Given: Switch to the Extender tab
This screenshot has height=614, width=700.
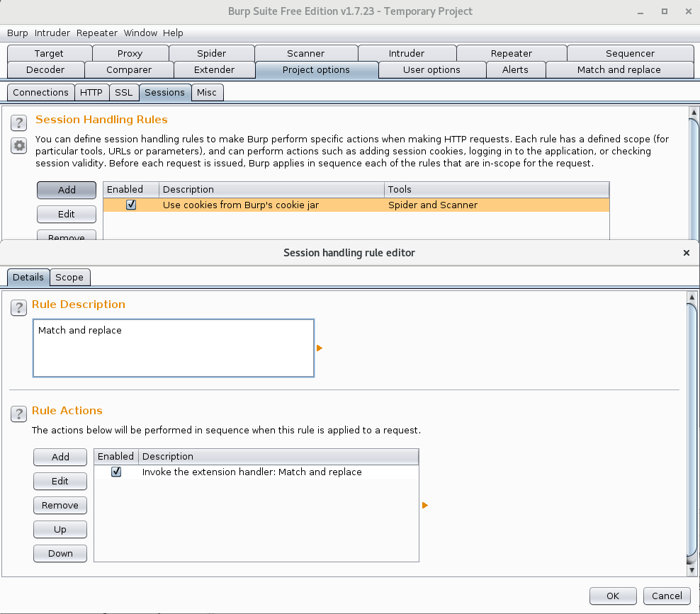Looking at the screenshot, I should (214, 70).
